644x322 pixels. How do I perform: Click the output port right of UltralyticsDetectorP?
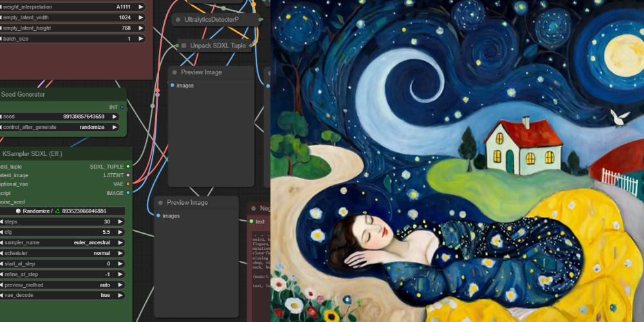click(260, 19)
